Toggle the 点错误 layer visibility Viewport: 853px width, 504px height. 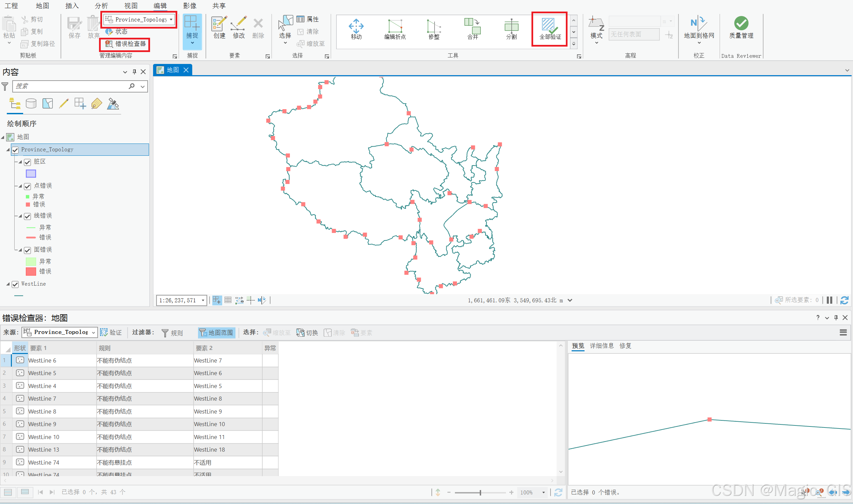click(x=28, y=186)
